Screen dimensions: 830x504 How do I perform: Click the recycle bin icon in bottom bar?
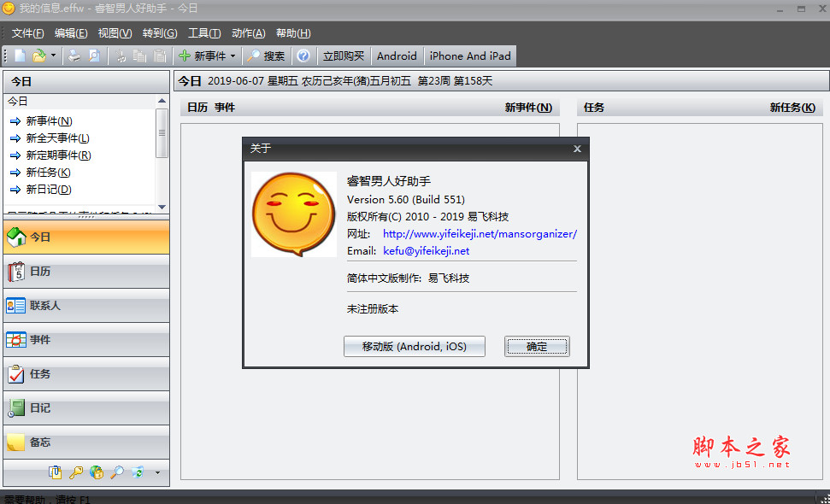click(138, 472)
